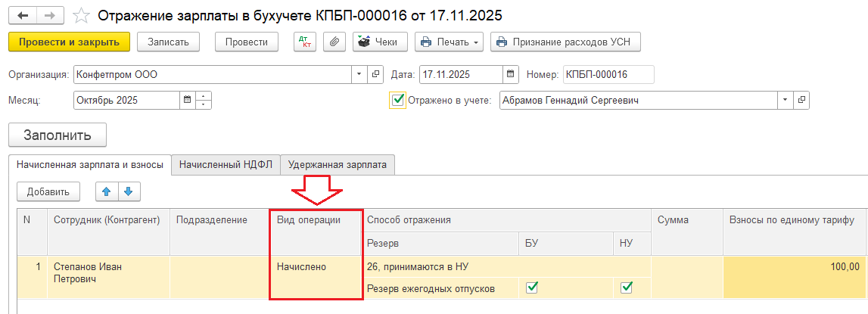The height and width of the screenshot is (314, 868).
Task: Click the Месяц field Октябрь 2025
Action: point(127,100)
